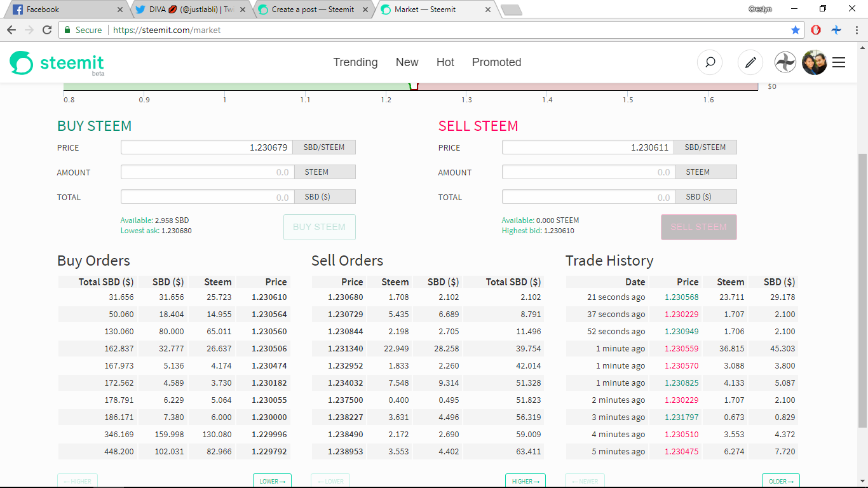Click the Trade History heading
Image resolution: width=868 pixels, height=488 pixels.
(609, 261)
